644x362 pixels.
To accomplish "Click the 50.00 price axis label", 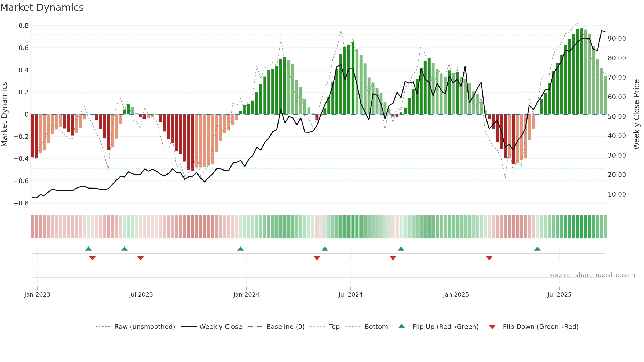I will 617,117.
